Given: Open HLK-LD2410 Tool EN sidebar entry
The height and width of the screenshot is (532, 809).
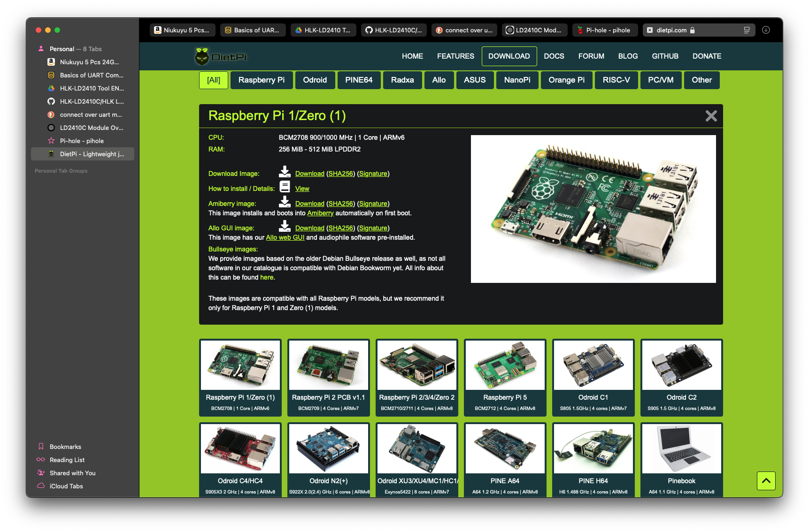Looking at the screenshot, I should 83,88.
